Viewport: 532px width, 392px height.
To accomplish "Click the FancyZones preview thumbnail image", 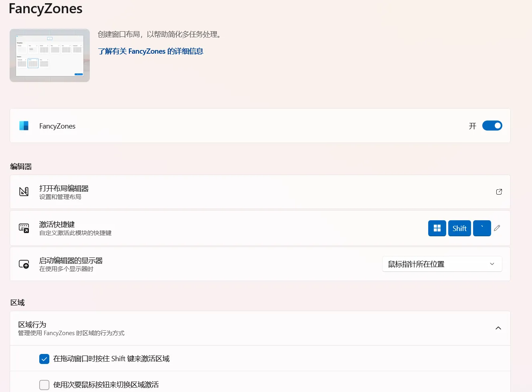I will coord(49,55).
